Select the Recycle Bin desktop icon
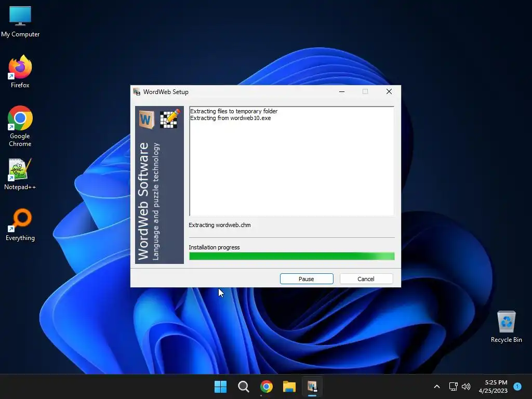The image size is (532, 399). point(506,326)
